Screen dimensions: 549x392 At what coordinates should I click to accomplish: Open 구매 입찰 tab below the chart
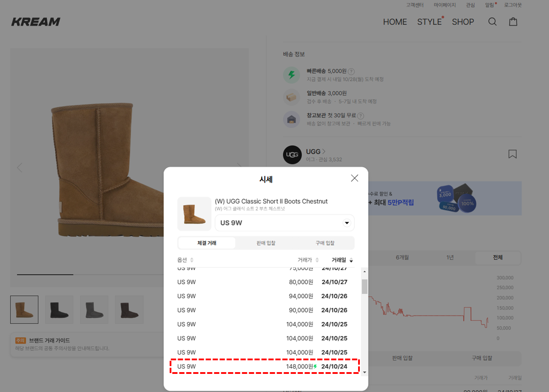coord(482,358)
